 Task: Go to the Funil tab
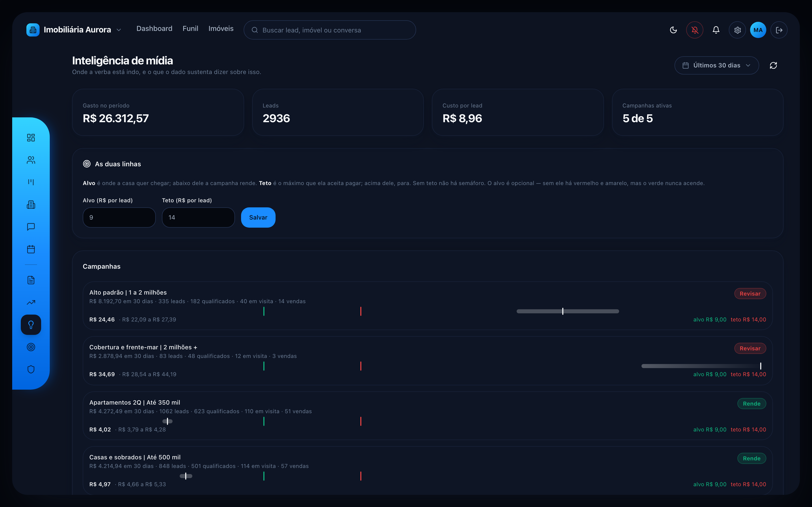(190, 28)
